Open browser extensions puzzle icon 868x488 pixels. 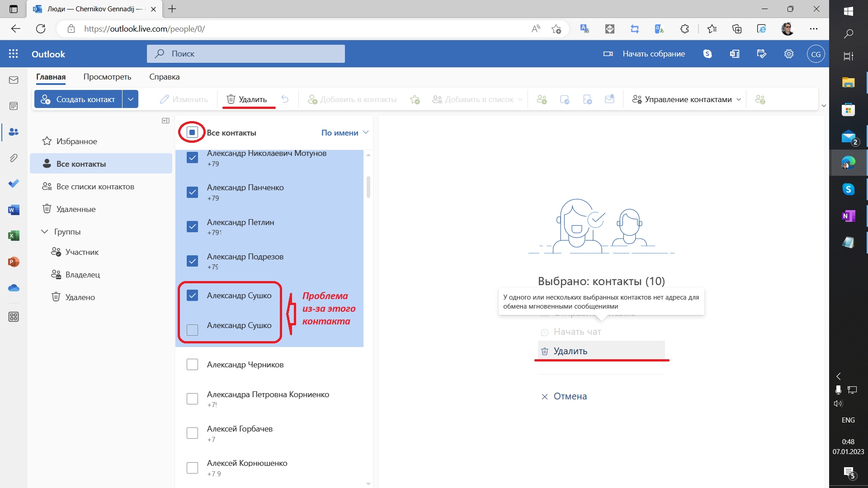pos(684,29)
